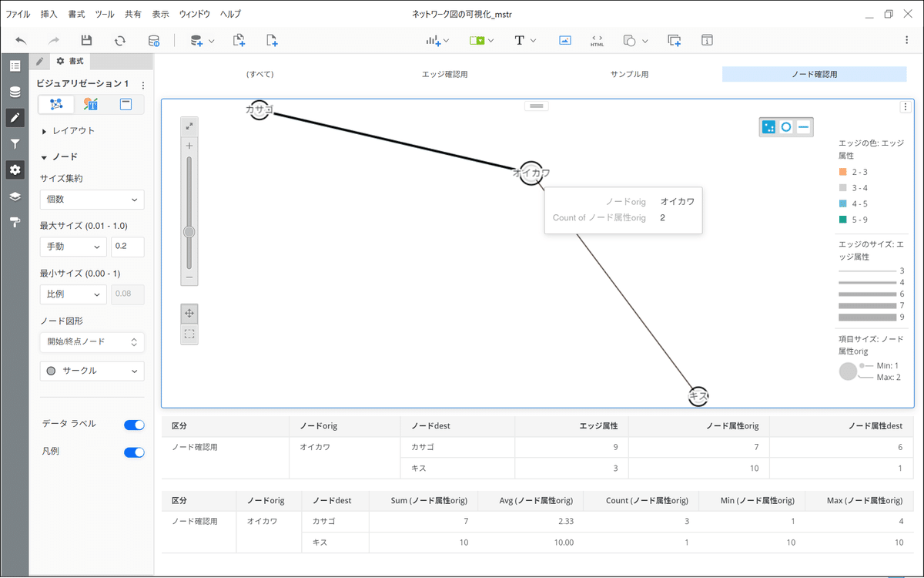Change the 開始/終点ノード selector

pos(92,341)
